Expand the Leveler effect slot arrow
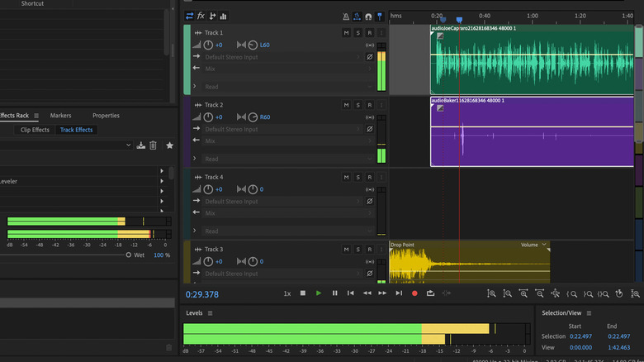Viewport: 644px width, 362px height. point(161,181)
